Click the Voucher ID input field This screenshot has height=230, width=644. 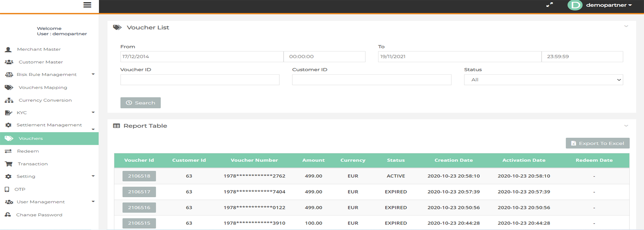200,80
